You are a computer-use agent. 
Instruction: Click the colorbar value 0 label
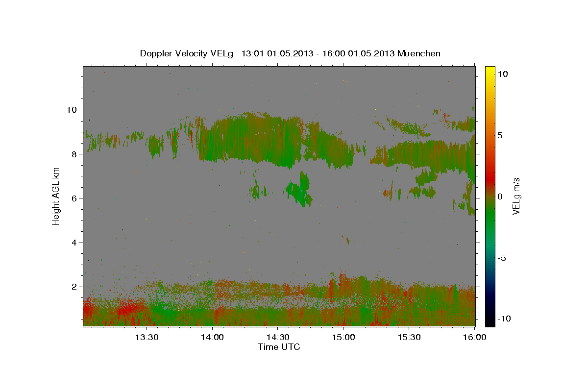(x=501, y=196)
